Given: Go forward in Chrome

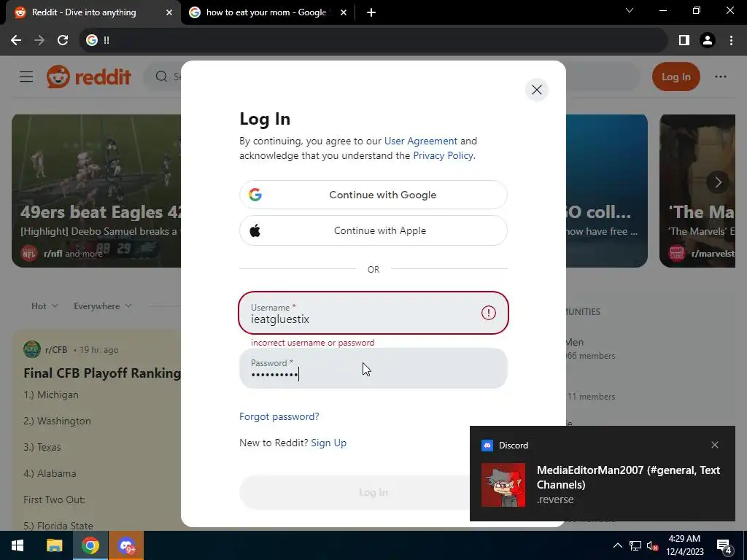Looking at the screenshot, I should click(x=39, y=41).
